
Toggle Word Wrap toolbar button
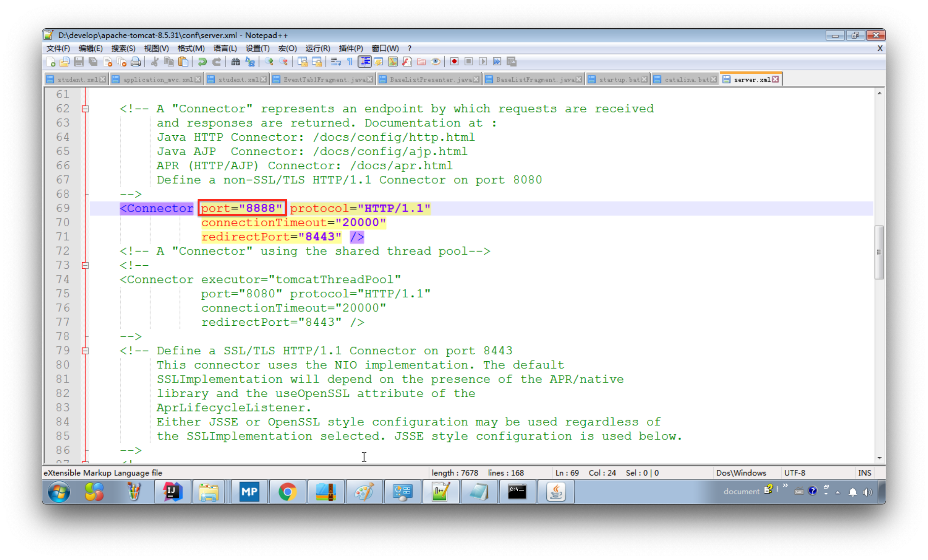(336, 62)
